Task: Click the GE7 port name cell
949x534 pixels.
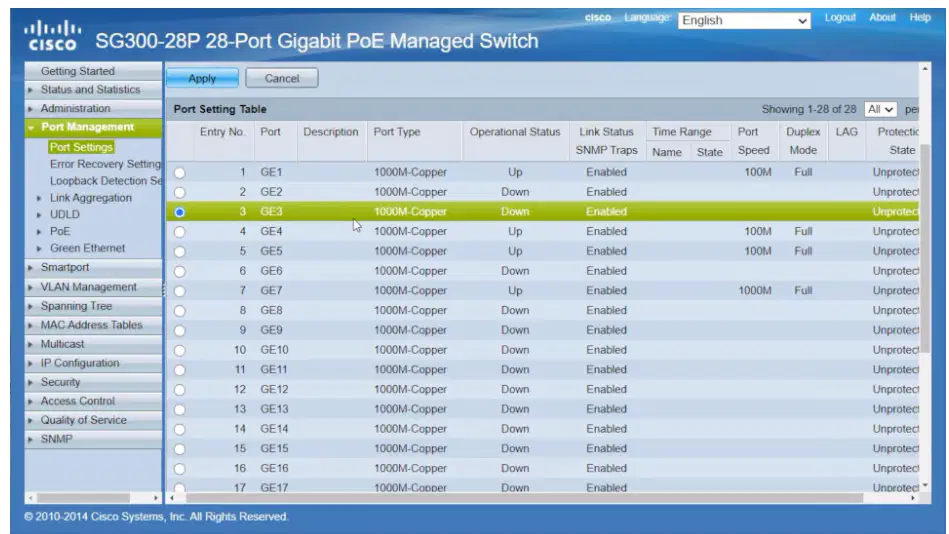Action: (271, 291)
